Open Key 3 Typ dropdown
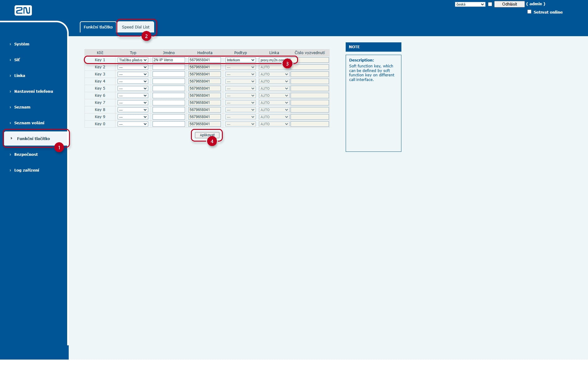 click(133, 74)
